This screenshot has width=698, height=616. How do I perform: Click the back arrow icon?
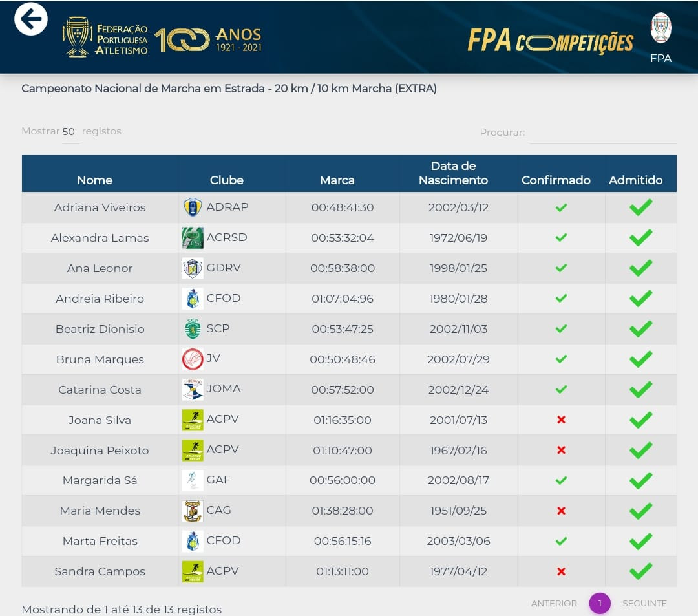[31, 19]
